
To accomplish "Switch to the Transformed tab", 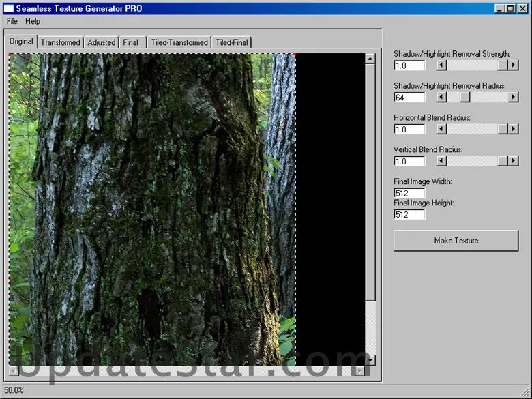I will point(60,42).
